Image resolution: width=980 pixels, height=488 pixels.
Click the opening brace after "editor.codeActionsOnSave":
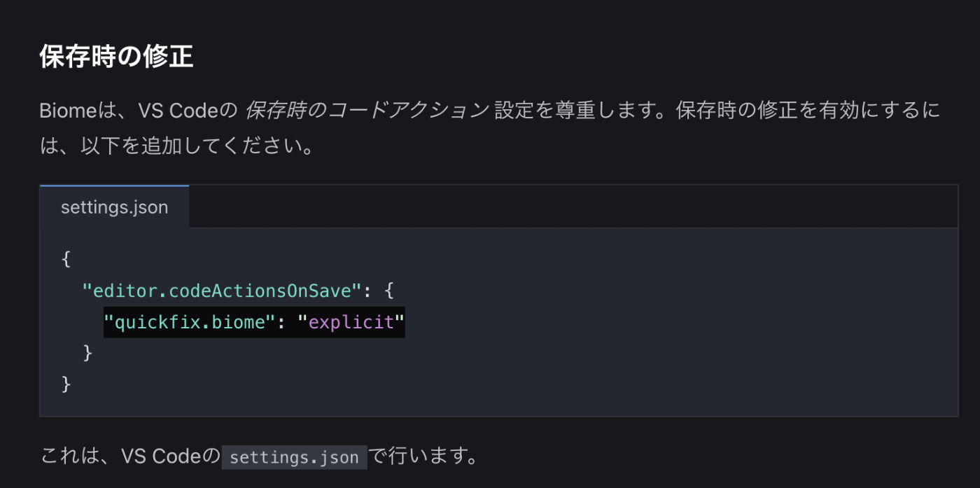point(389,290)
